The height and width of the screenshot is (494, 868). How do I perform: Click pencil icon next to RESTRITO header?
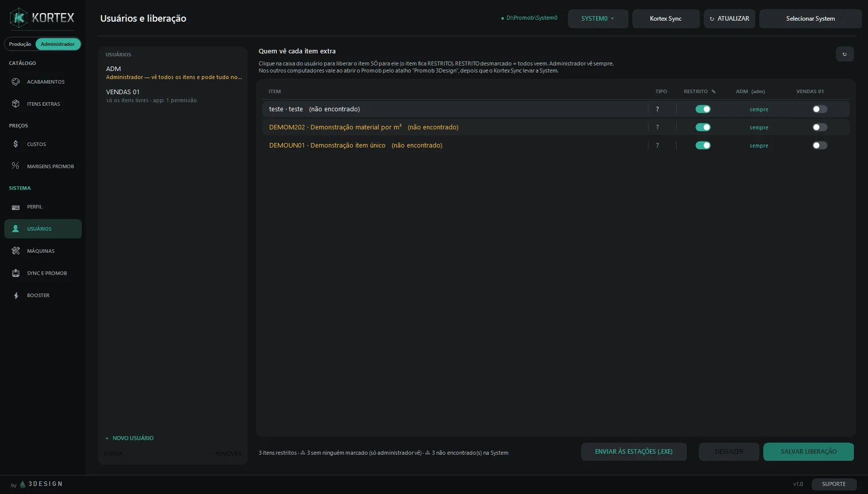pos(713,92)
